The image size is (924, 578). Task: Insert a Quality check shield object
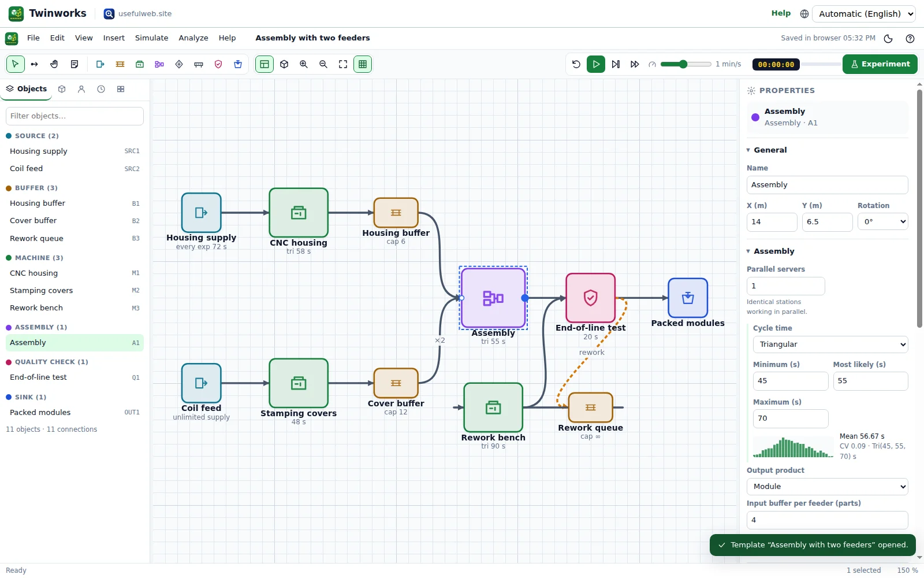point(218,64)
